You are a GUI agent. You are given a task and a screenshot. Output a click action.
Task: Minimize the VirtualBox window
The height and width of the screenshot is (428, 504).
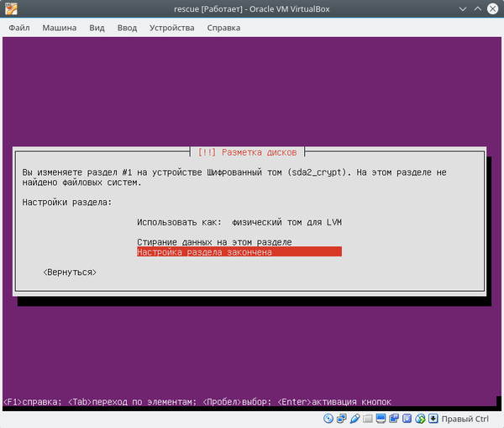tap(463, 9)
